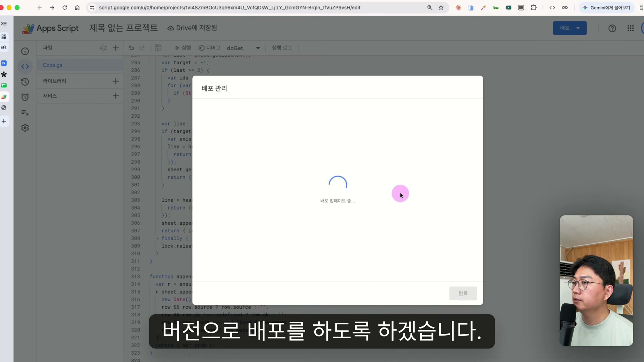Image resolution: width=644 pixels, height=362 pixels.
Task: Click the browser address bar URL
Action: [x=229, y=7]
